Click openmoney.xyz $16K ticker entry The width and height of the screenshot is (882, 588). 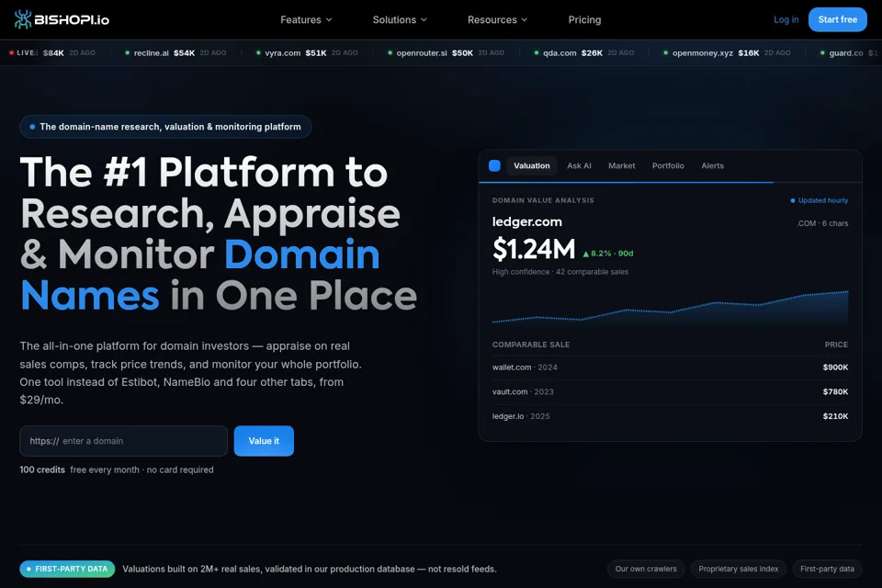point(727,53)
